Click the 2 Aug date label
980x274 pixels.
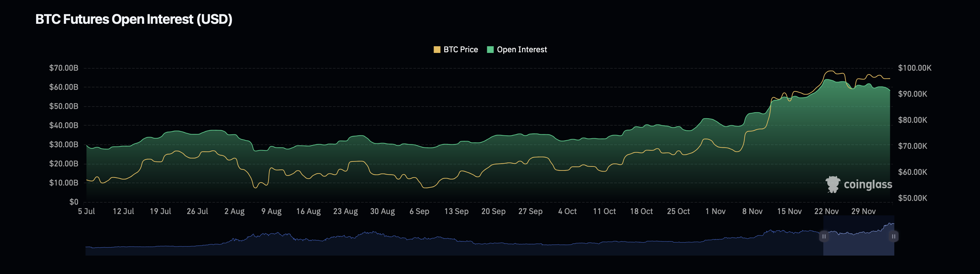coord(234,212)
